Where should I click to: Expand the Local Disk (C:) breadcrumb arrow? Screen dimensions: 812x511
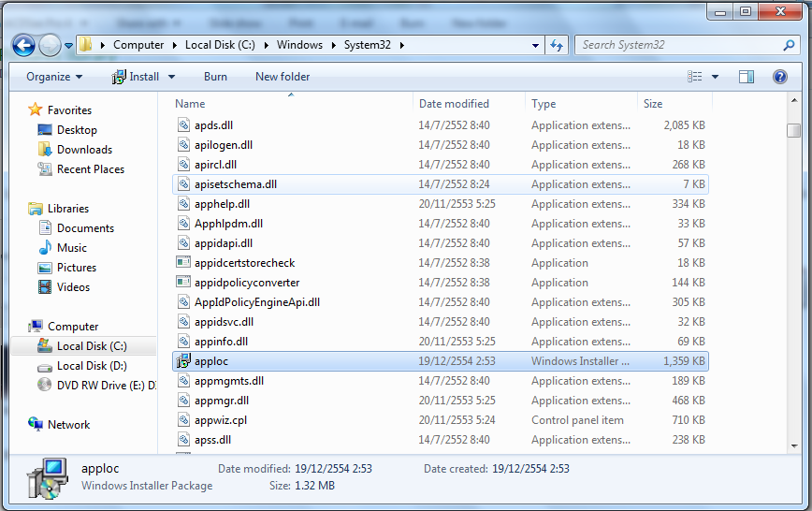point(267,45)
